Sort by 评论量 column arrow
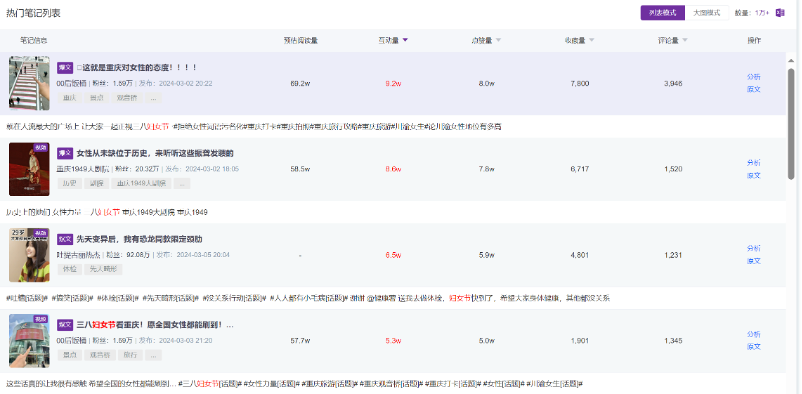The height and width of the screenshot is (394, 802). click(x=684, y=40)
